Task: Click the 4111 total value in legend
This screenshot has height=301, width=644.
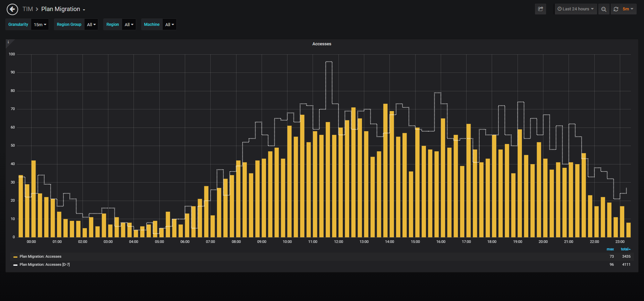Action: coord(626,264)
